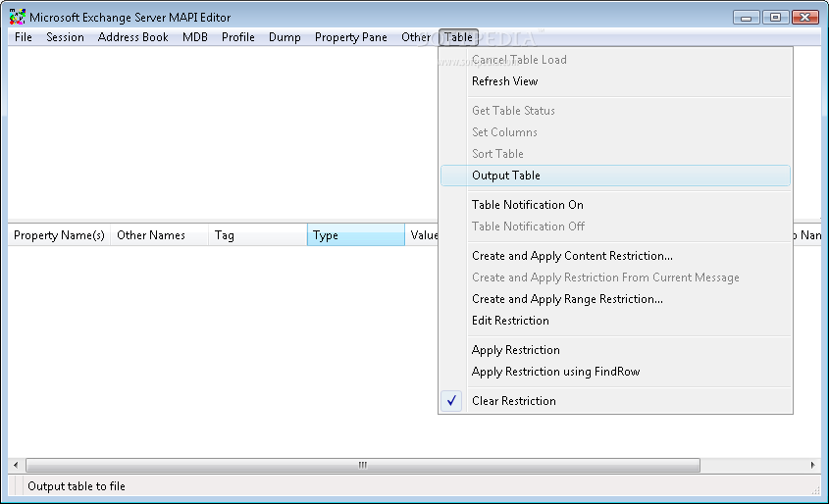
Task: Click the horizontal scrollbar thumb
Action: coord(363,466)
